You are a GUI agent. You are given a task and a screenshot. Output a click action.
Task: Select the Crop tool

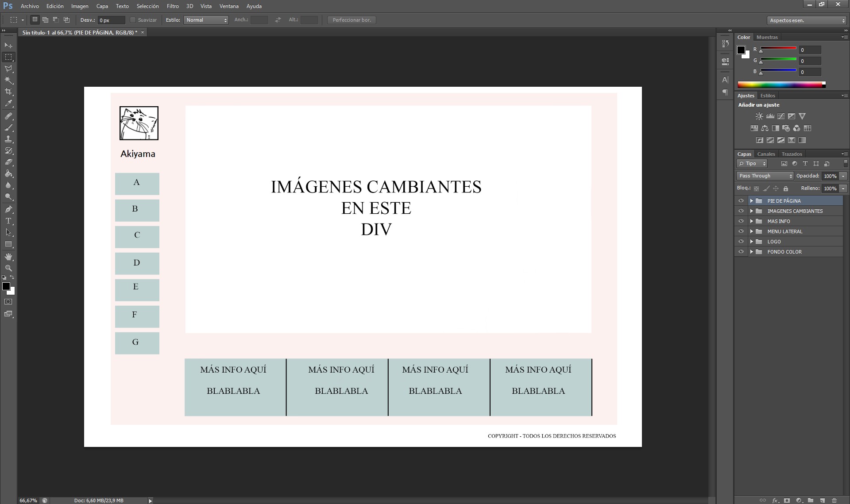point(8,92)
